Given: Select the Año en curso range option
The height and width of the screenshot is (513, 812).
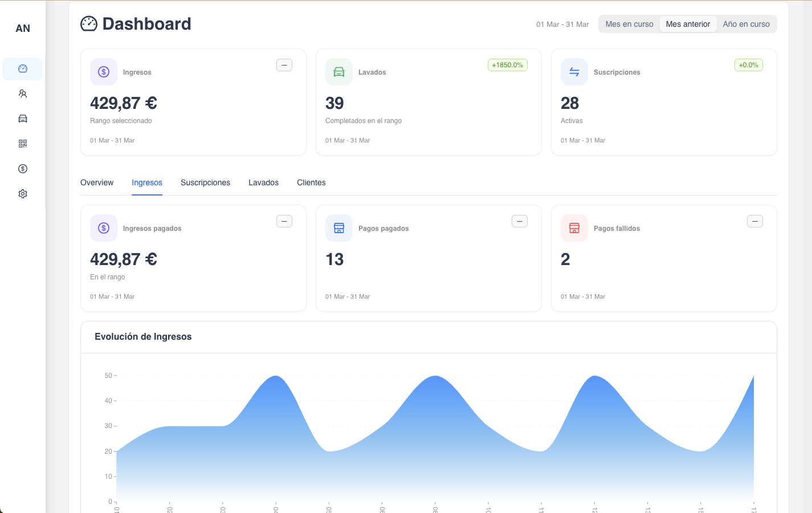Looking at the screenshot, I should click(x=746, y=24).
